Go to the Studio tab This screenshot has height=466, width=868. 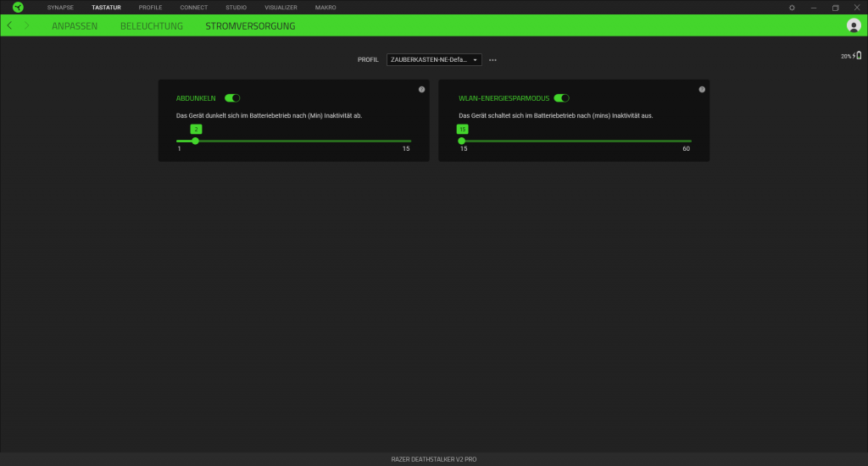[236, 8]
